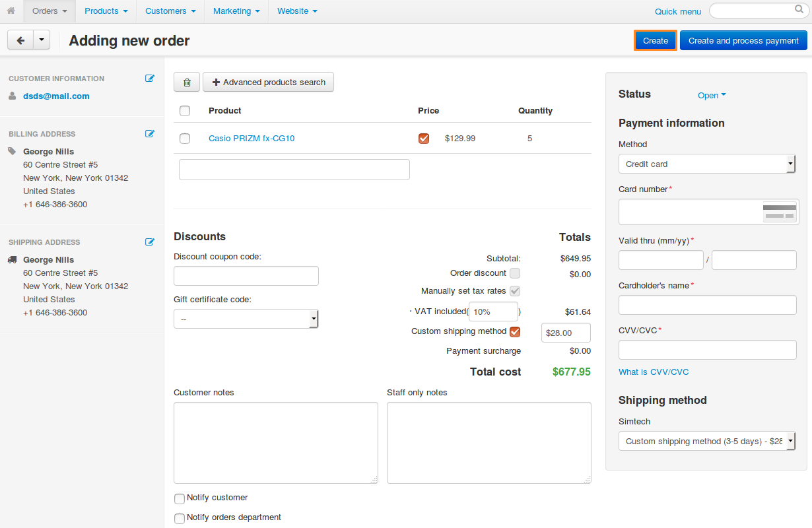
Task: Click the Card number field
Action: coord(708,212)
